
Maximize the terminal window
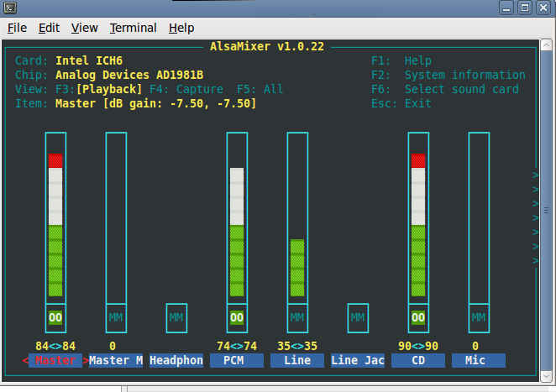[525, 8]
